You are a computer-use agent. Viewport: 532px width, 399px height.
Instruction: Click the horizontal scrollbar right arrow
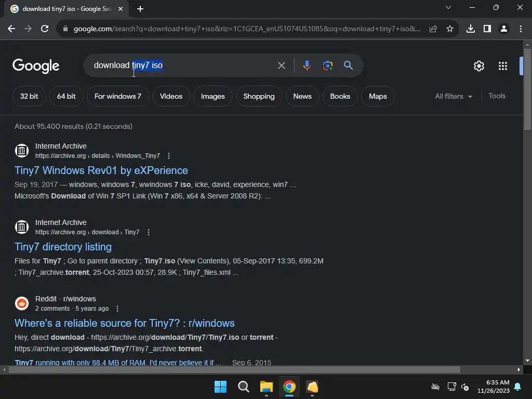click(519, 369)
